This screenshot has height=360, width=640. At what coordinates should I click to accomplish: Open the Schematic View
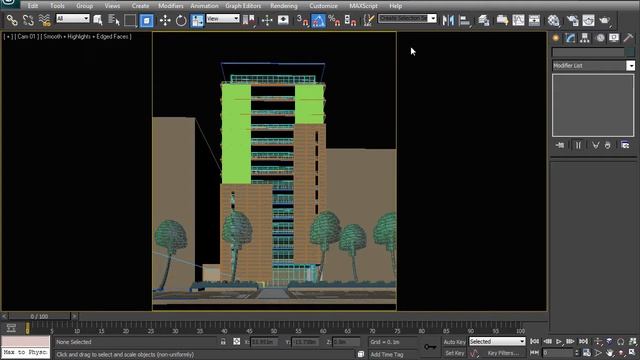534,20
